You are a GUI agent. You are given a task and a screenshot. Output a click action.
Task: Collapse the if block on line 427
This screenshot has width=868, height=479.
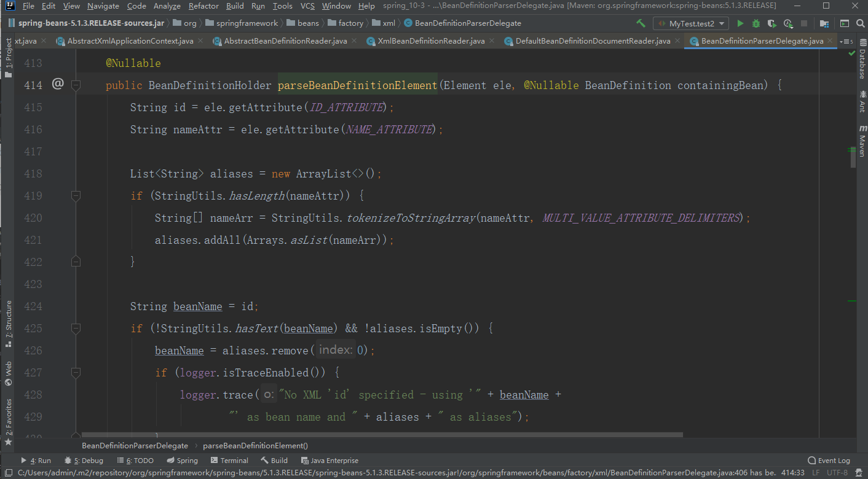point(76,373)
